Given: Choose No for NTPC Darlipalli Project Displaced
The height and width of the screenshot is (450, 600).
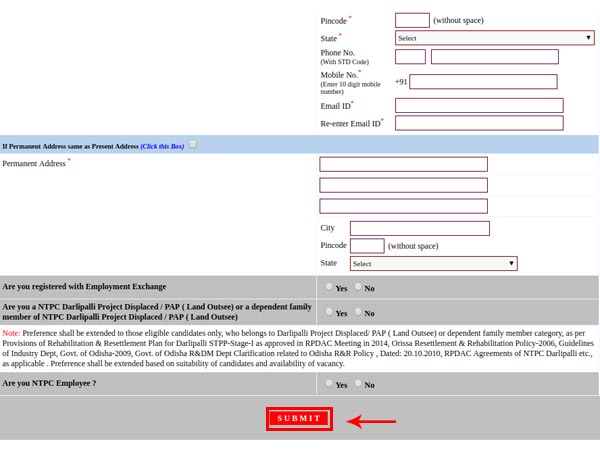Looking at the screenshot, I should click(358, 312).
